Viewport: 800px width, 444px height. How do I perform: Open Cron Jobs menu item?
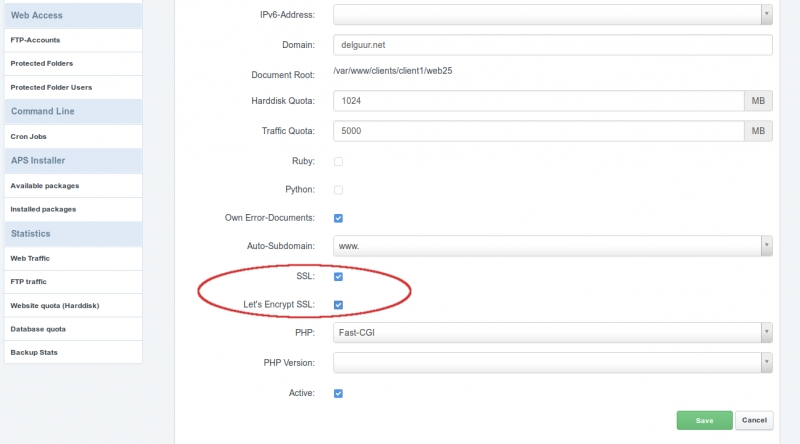click(x=73, y=136)
